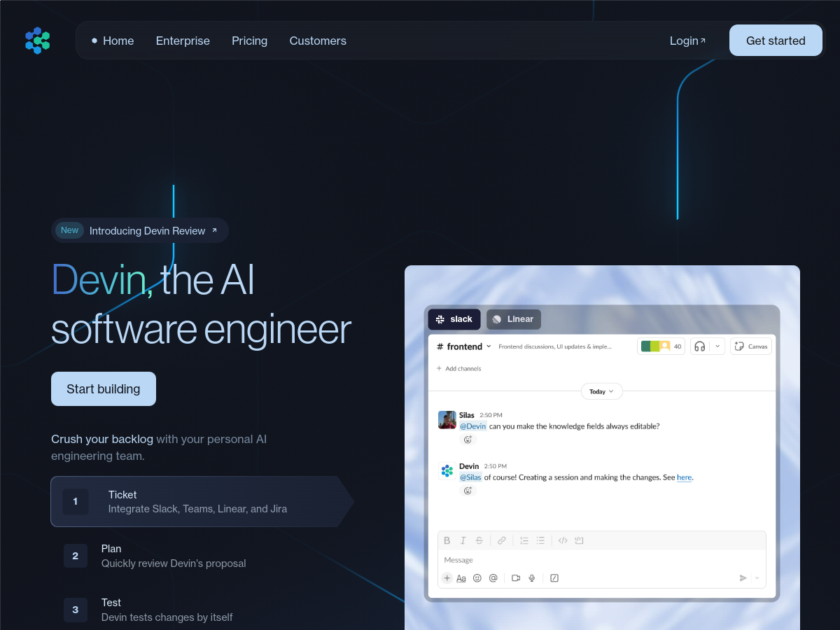This screenshot has width=840, height=630.
Task: Start an ordered numbered list
Action: [x=524, y=540]
